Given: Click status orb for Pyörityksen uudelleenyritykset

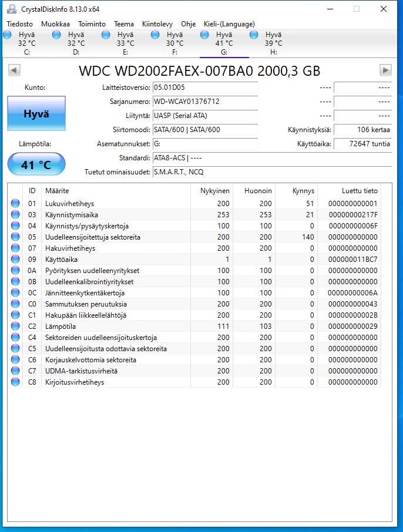Looking at the screenshot, I should tap(15, 271).
